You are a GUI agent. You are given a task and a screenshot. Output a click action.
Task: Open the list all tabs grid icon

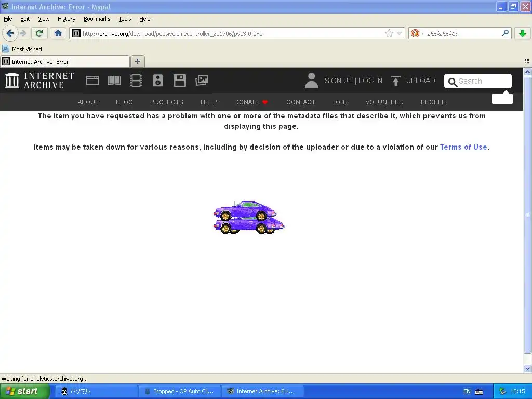point(527,61)
